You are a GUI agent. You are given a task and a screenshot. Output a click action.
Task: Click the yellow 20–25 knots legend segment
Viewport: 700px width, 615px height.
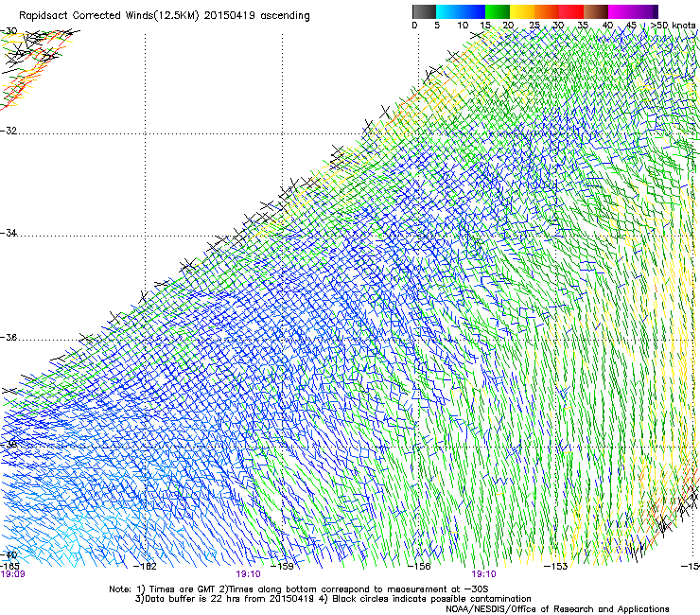point(522,11)
